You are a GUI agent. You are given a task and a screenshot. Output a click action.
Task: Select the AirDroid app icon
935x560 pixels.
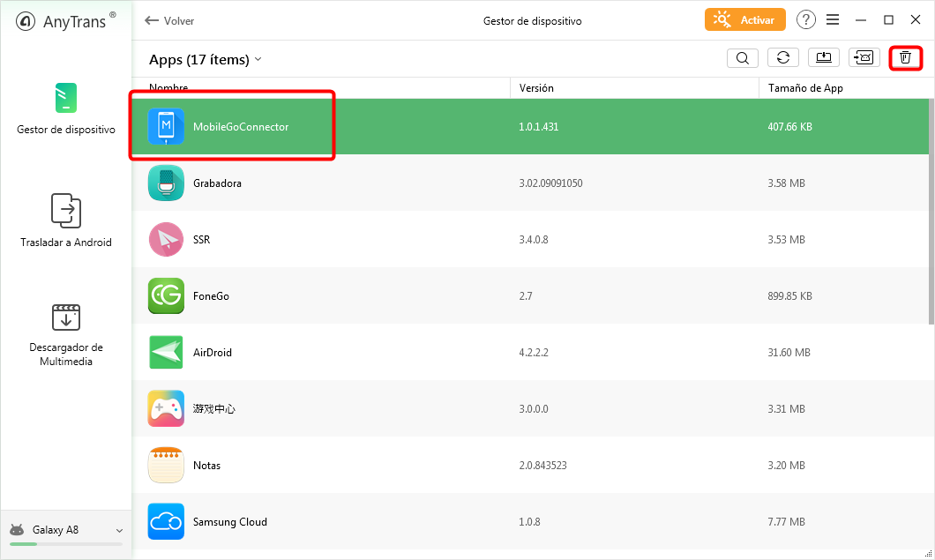pos(166,353)
